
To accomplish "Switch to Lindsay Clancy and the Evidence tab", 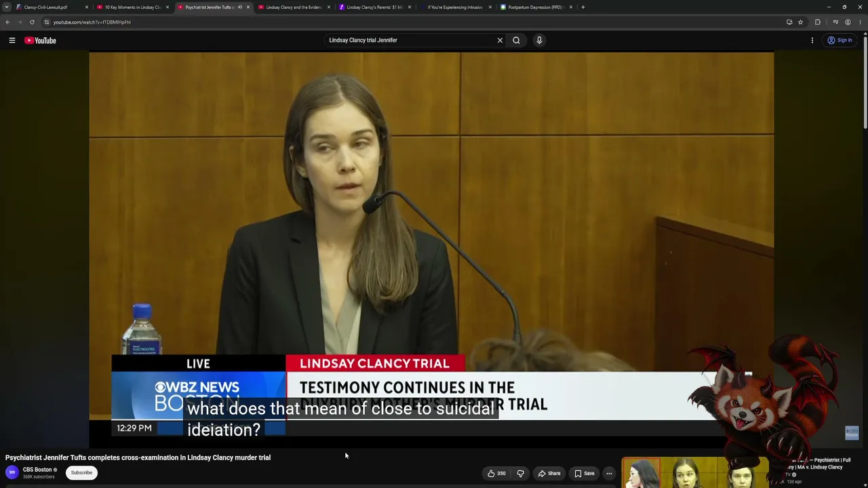I will point(294,7).
